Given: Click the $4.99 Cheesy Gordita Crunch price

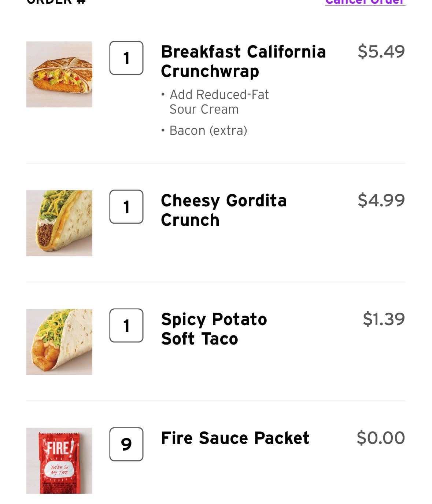Looking at the screenshot, I should click(x=381, y=200).
